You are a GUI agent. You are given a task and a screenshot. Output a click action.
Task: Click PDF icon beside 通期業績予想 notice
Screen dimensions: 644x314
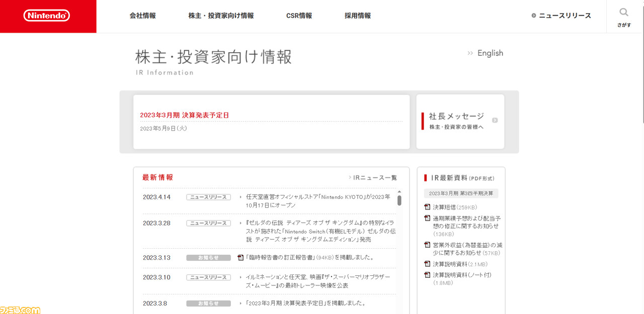(x=427, y=219)
